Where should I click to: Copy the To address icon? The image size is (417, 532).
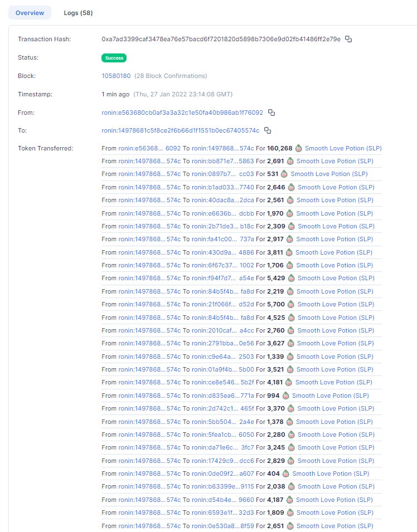click(x=268, y=130)
